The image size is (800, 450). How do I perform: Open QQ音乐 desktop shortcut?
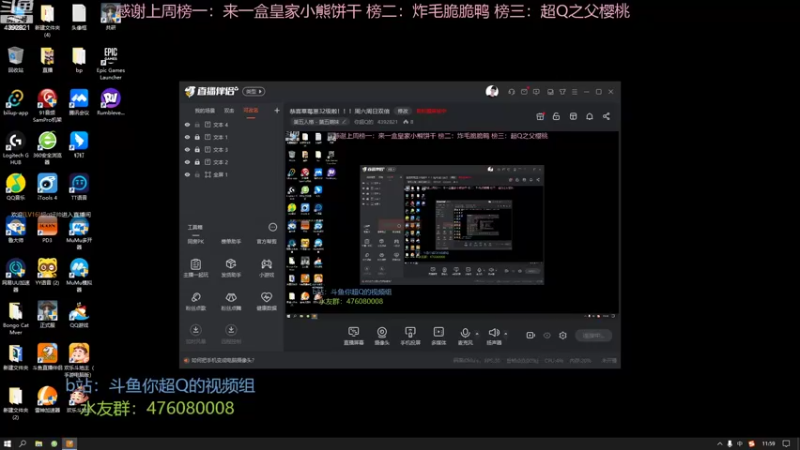click(x=16, y=187)
